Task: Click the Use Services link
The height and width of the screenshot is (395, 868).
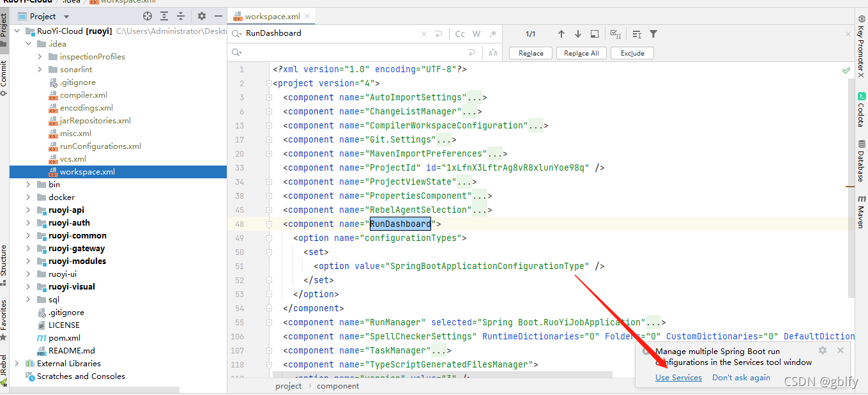Action: pyautogui.click(x=678, y=378)
